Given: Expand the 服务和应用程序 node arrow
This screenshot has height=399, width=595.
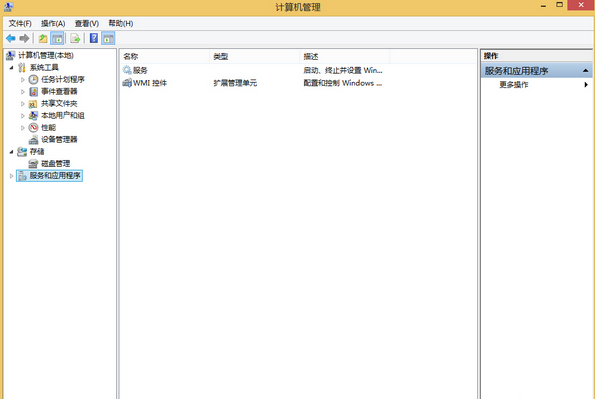Looking at the screenshot, I should pos(11,176).
